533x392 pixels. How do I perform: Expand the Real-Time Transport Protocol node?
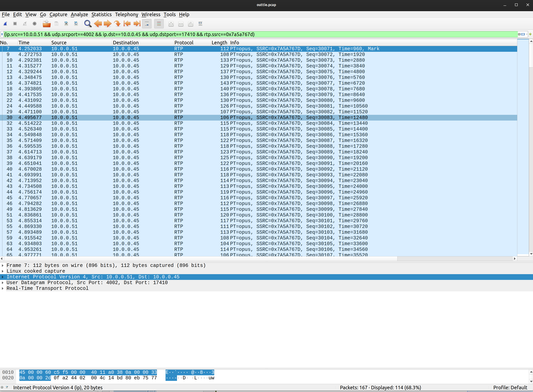pos(3,288)
